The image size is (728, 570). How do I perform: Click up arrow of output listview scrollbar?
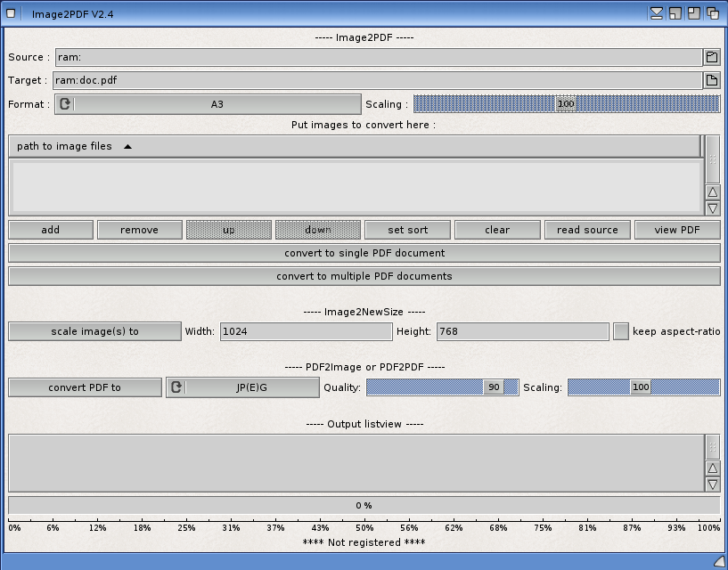click(712, 468)
